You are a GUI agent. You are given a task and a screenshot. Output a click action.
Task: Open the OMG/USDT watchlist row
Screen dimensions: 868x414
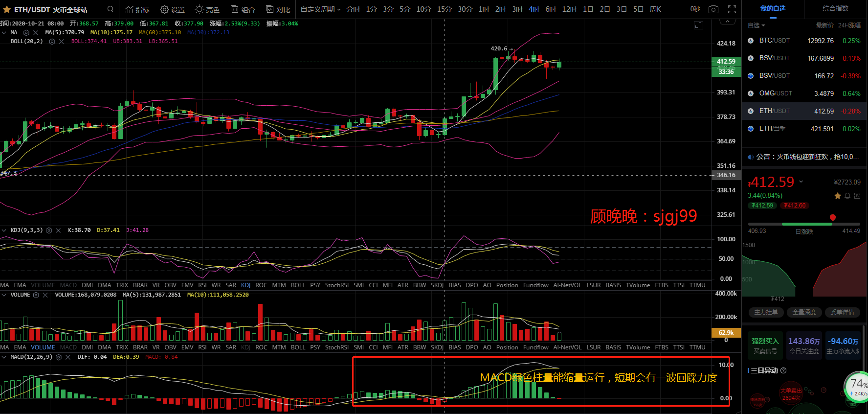(x=805, y=93)
